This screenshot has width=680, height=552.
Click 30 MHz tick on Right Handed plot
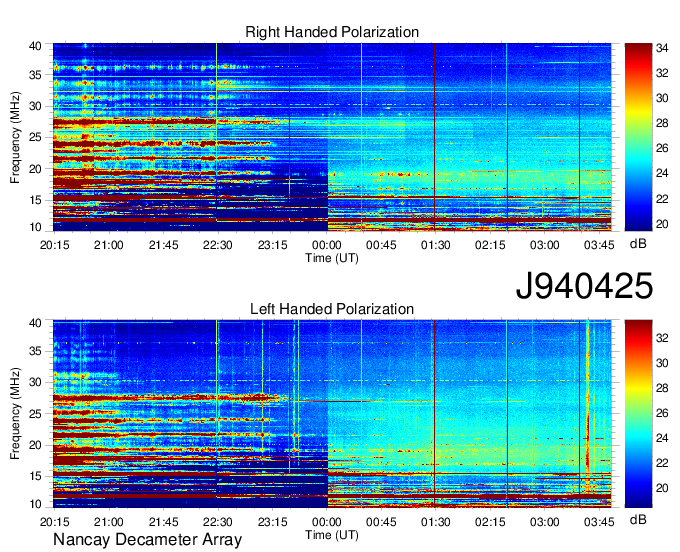coord(35,106)
